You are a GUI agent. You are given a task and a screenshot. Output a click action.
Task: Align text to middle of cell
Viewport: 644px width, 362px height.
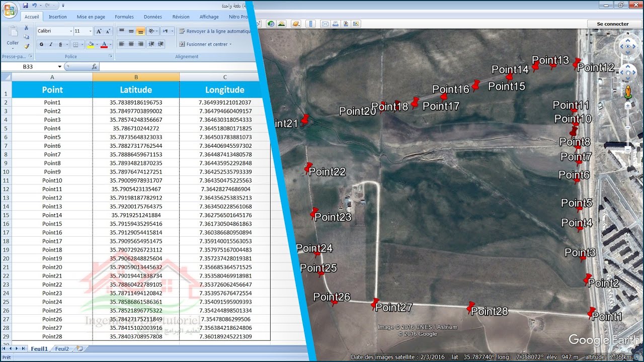[131, 31]
